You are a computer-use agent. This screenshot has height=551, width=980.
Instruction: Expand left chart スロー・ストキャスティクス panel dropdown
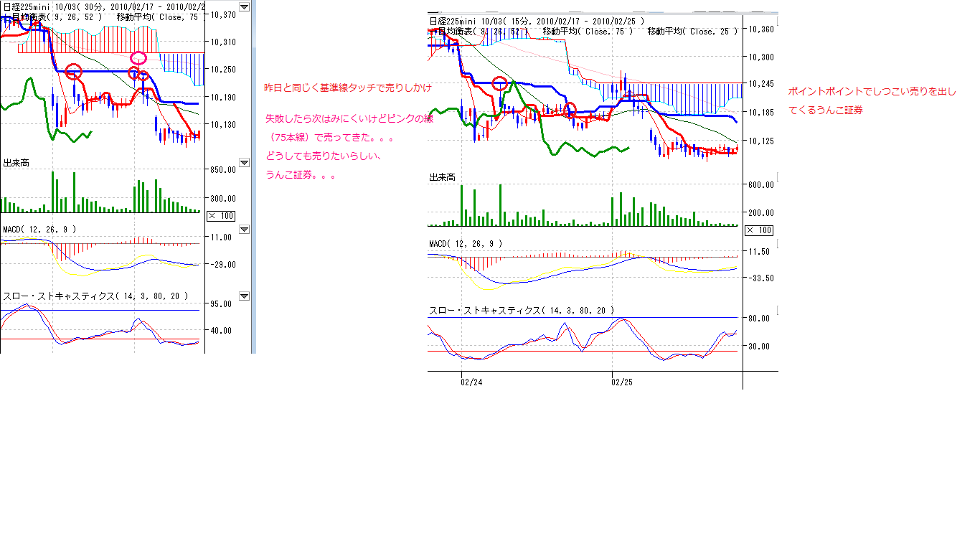click(244, 296)
